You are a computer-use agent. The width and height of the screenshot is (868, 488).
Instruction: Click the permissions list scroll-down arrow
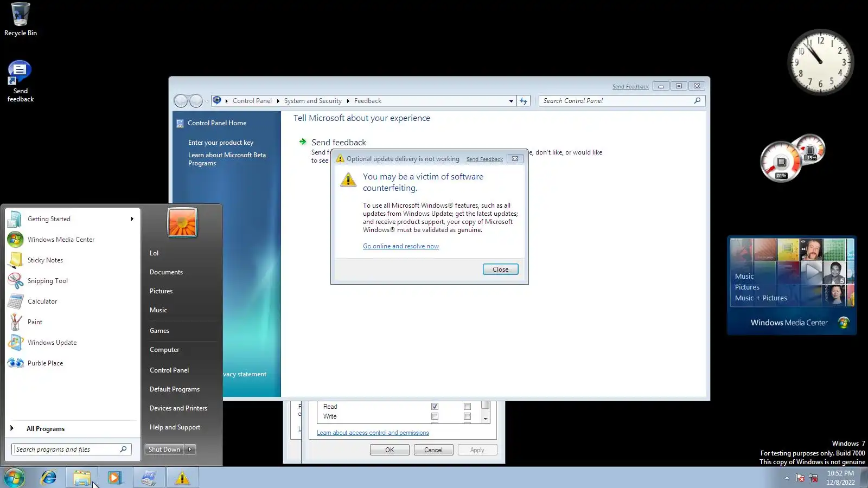(486, 419)
